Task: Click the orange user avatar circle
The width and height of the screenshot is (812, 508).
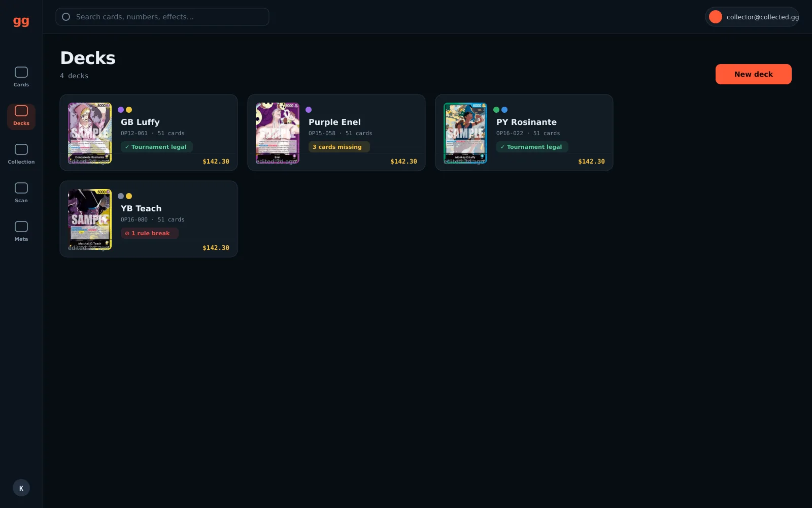Action: pos(716,17)
